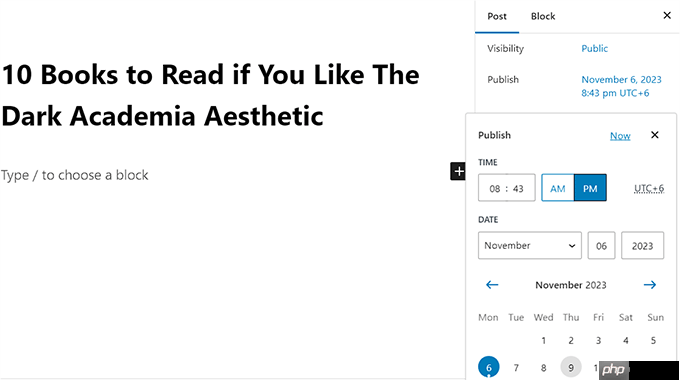Open the November month dropdown
The image size is (680, 380).
pos(530,246)
